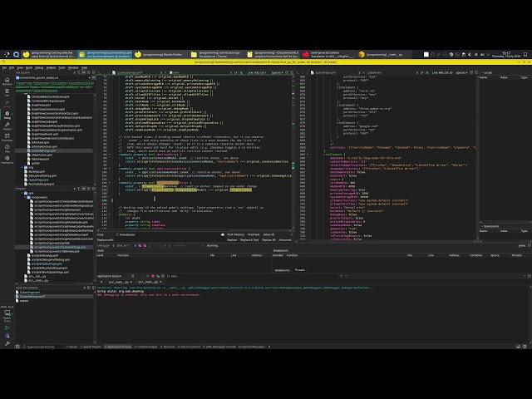This screenshot has width=532, height=399.
Task: Click the Find Next button
Action: pyautogui.click(x=254, y=234)
